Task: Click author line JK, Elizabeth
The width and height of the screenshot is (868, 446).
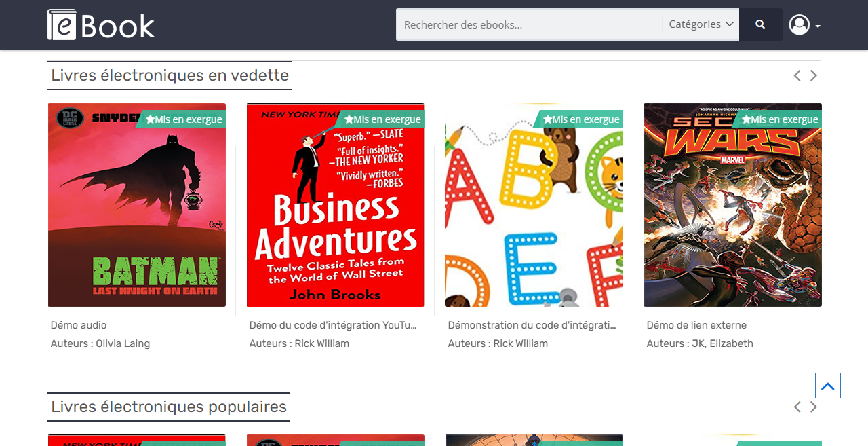Action: (700, 343)
